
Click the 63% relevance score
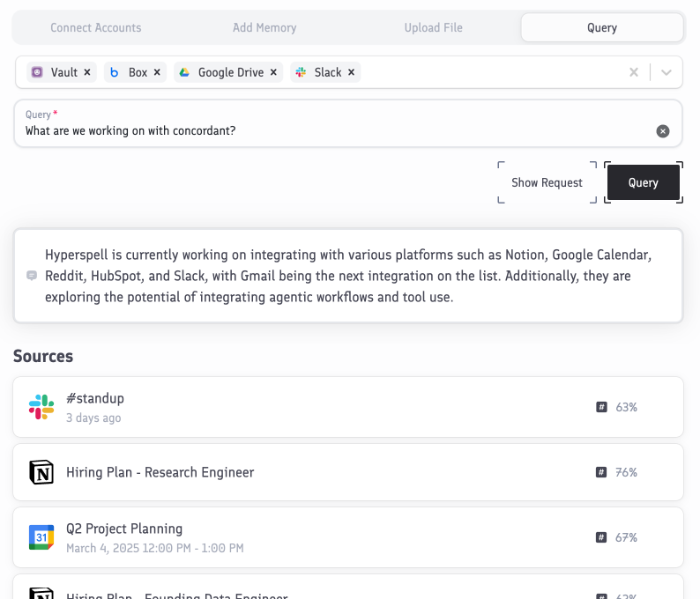tap(626, 407)
